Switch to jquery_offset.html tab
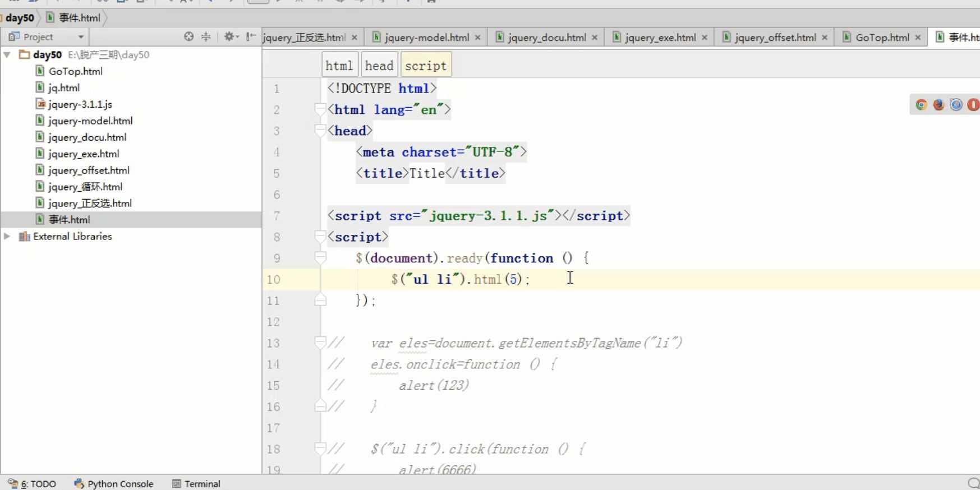The width and height of the screenshot is (980, 490). [775, 38]
